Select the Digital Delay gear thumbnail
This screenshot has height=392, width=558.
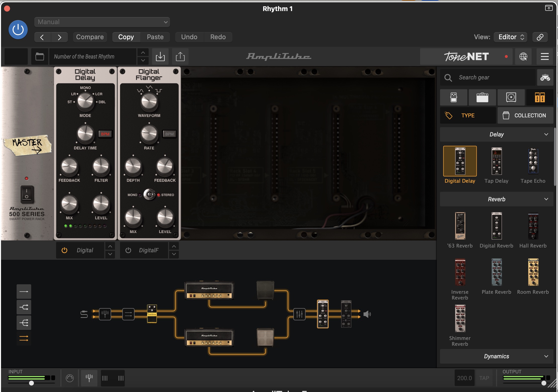tap(460, 161)
